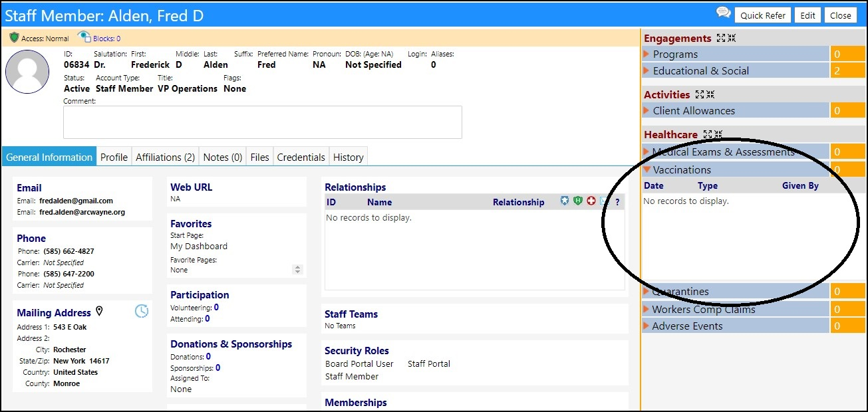868x412 pixels.
Task: Click the Volunteering count link
Action: 216,308
